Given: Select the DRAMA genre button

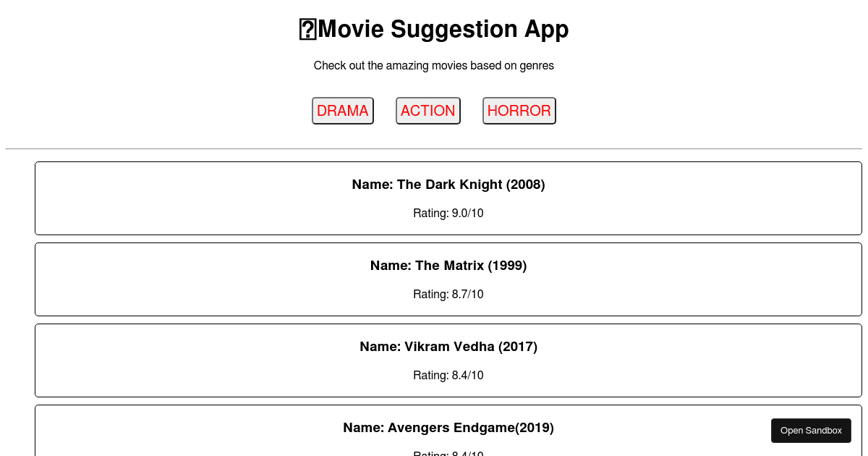Looking at the screenshot, I should pos(342,110).
